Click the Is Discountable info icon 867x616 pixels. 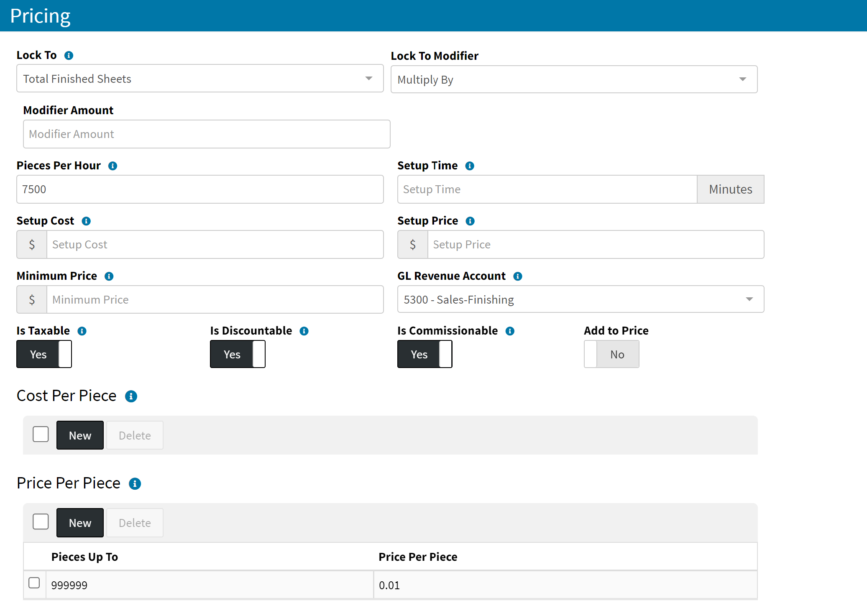coord(304,331)
